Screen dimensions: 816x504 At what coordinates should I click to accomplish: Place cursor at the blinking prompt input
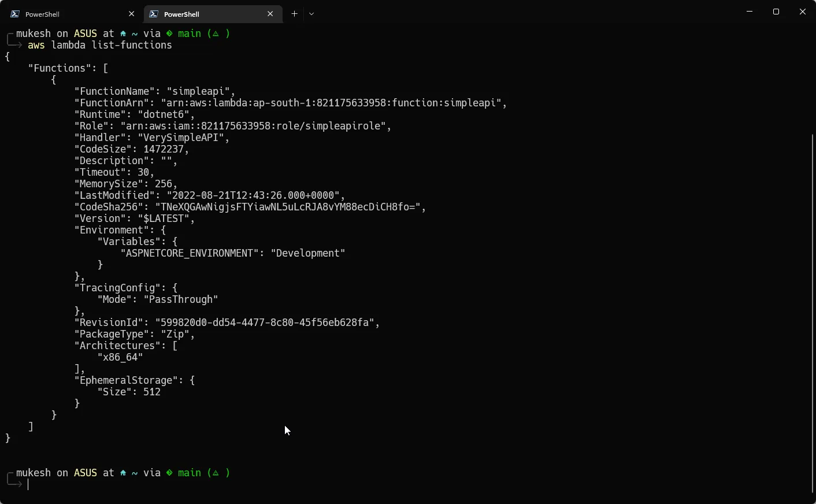[x=28, y=485]
